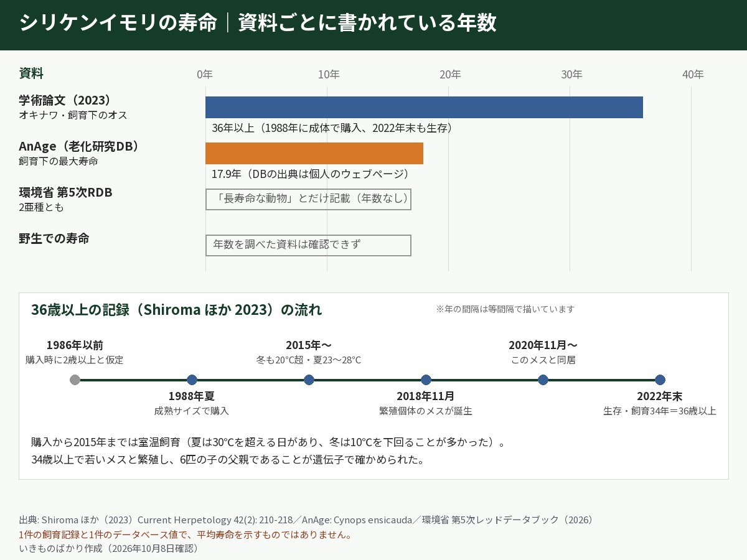Click the source line 出典: Shiroma ほか（2023）
The image size is (747, 560).
(306, 520)
